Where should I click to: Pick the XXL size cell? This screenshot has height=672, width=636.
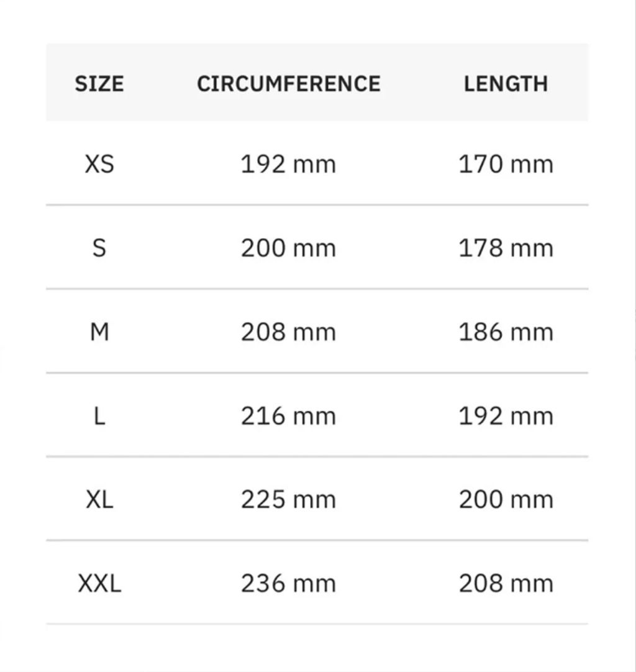coord(99,583)
